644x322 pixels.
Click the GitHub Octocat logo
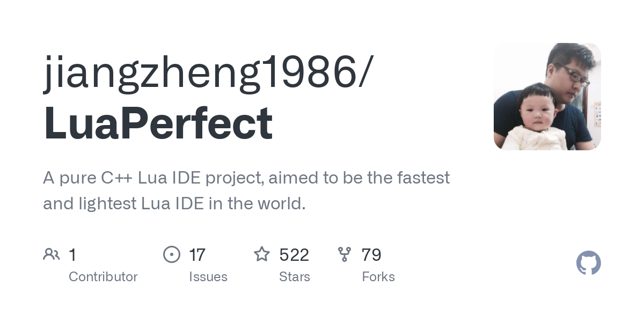click(588, 263)
